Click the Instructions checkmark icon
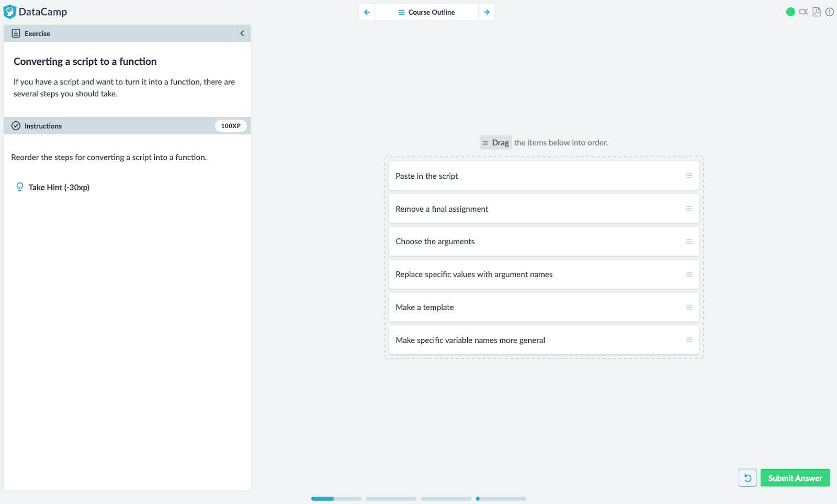Viewport: 837px width, 504px height. point(16,126)
